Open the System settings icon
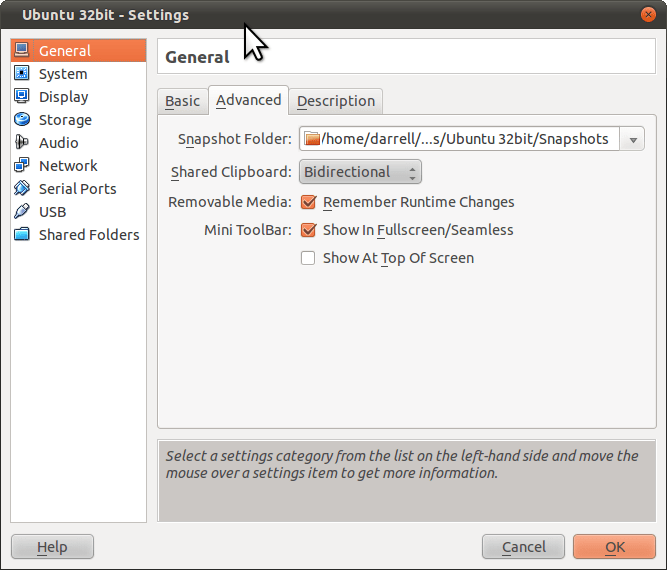 [21, 74]
